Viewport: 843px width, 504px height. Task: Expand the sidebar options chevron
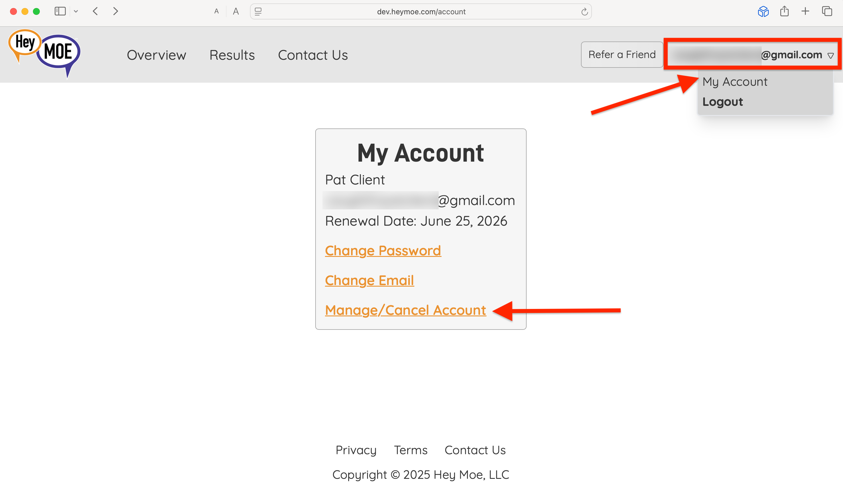[x=76, y=11]
